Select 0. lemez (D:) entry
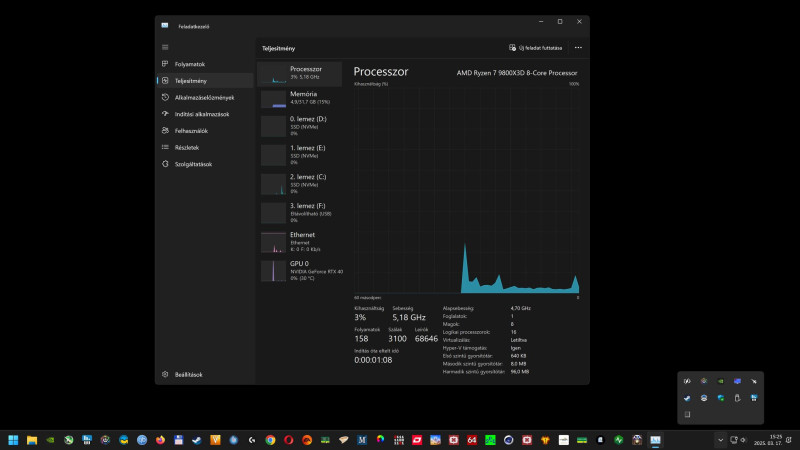The height and width of the screenshot is (450, 800). [x=300, y=126]
